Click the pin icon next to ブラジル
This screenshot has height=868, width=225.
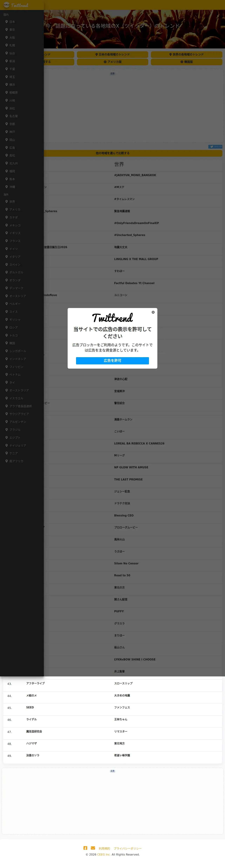6,430
